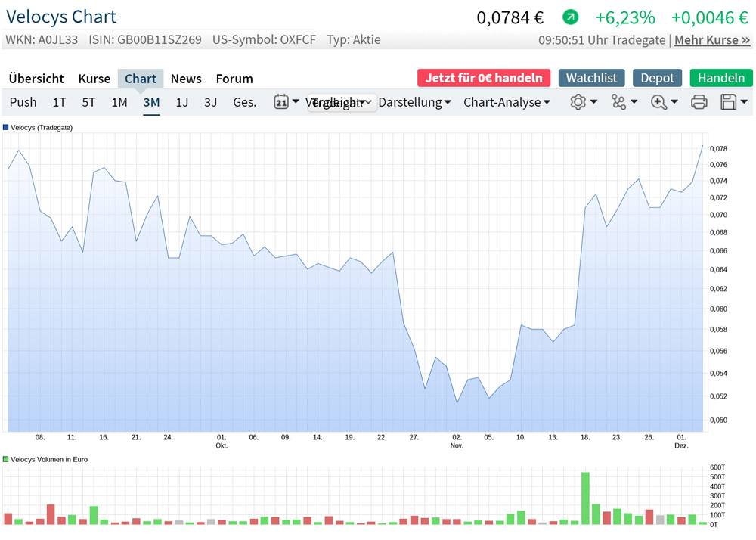Expand the calendar dropdown arrow

pyautogui.click(x=296, y=101)
